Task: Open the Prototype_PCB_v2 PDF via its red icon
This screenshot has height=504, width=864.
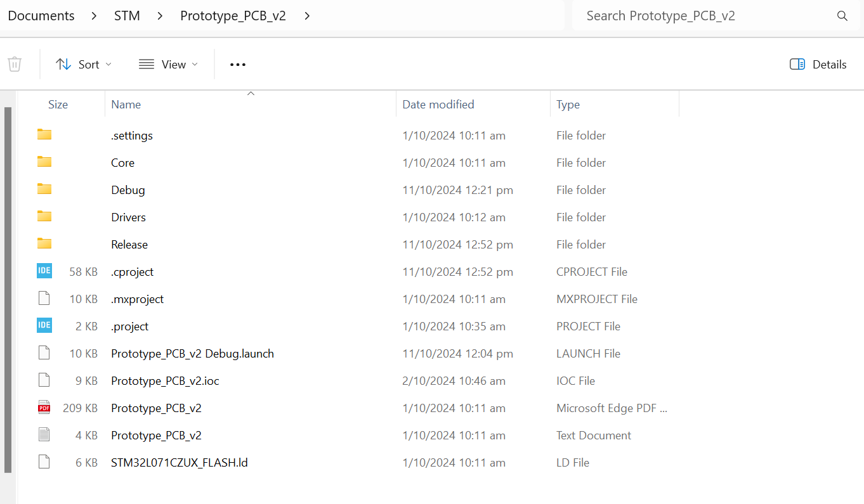Action: (x=44, y=407)
